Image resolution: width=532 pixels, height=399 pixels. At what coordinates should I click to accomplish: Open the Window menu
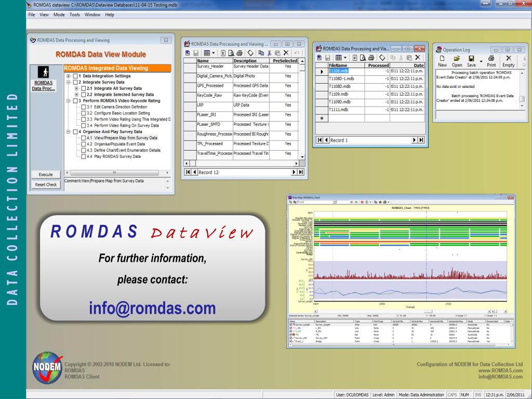pyautogui.click(x=92, y=15)
